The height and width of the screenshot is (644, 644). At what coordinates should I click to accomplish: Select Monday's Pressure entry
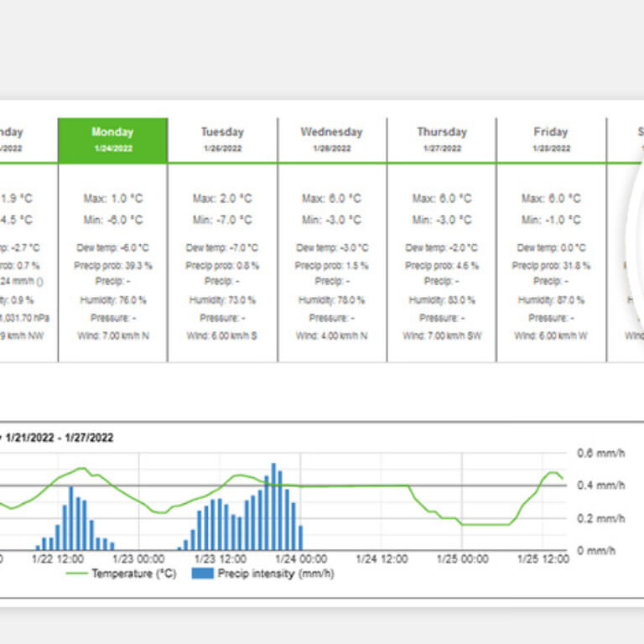[x=113, y=319]
